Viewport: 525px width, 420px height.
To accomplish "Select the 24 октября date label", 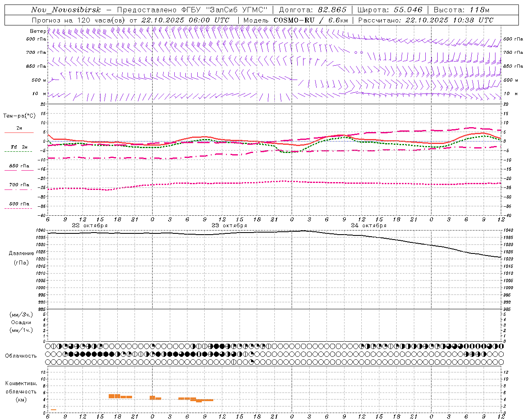I will (x=369, y=226).
